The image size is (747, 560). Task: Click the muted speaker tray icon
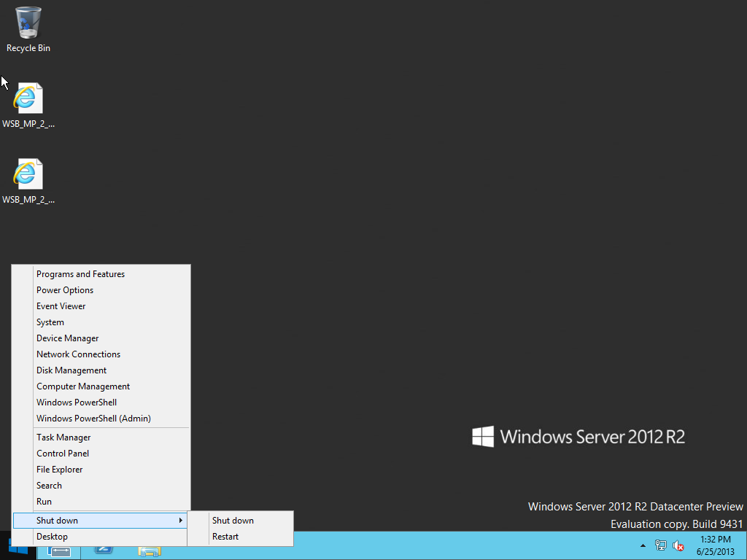[x=678, y=545]
